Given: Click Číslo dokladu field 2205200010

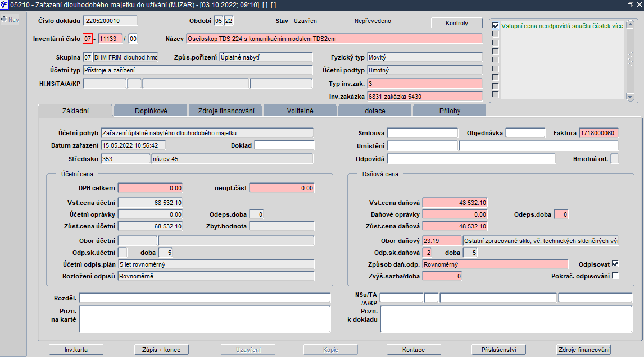Looking at the screenshot, I should (111, 21).
